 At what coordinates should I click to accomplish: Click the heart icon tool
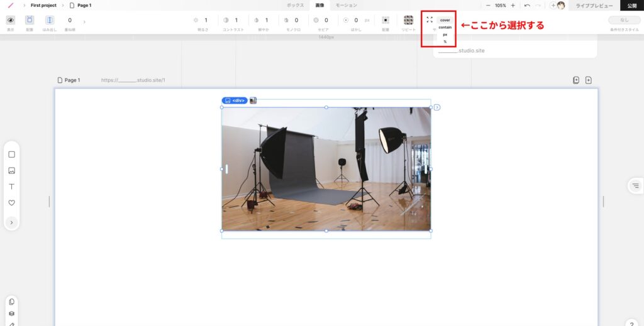11,203
